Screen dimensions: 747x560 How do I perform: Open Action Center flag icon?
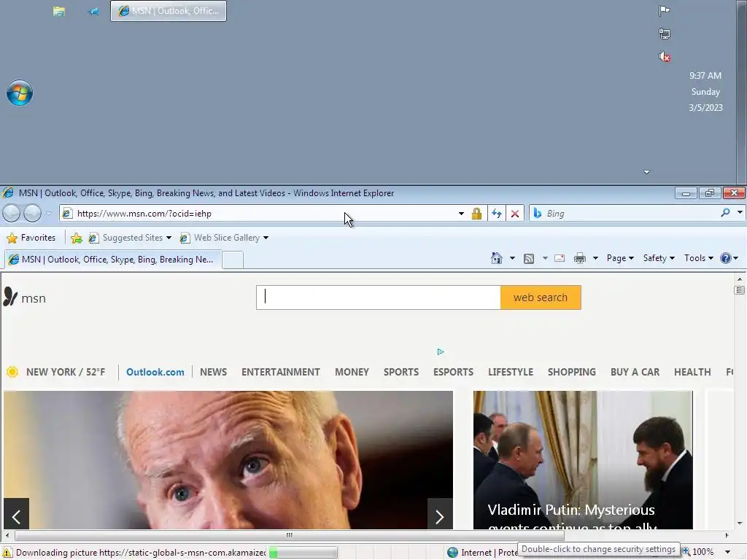664,10
